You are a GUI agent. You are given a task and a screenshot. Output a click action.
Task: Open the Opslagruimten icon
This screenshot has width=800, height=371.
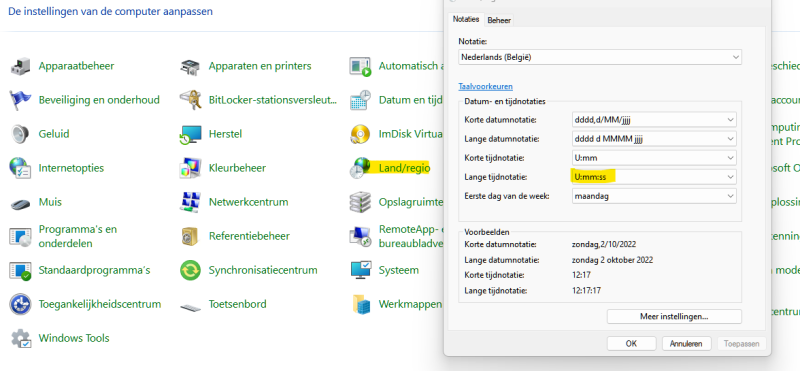[360, 202]
